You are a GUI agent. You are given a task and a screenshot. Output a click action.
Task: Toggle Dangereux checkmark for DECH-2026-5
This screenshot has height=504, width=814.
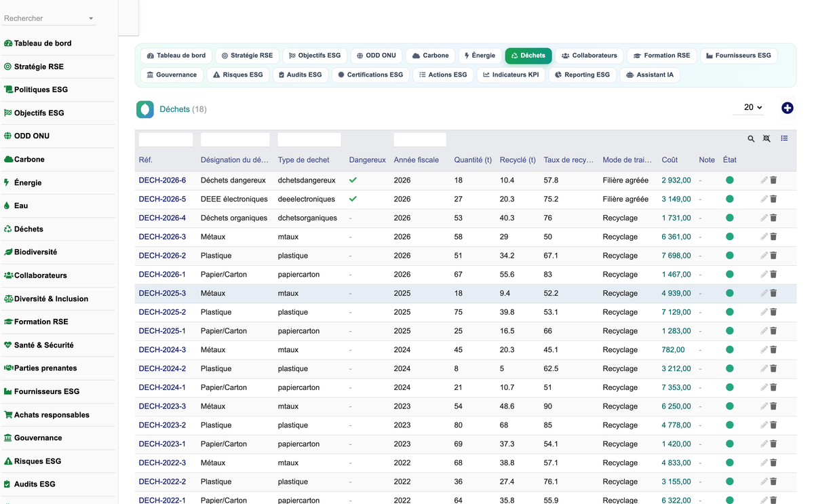point(353,199)
